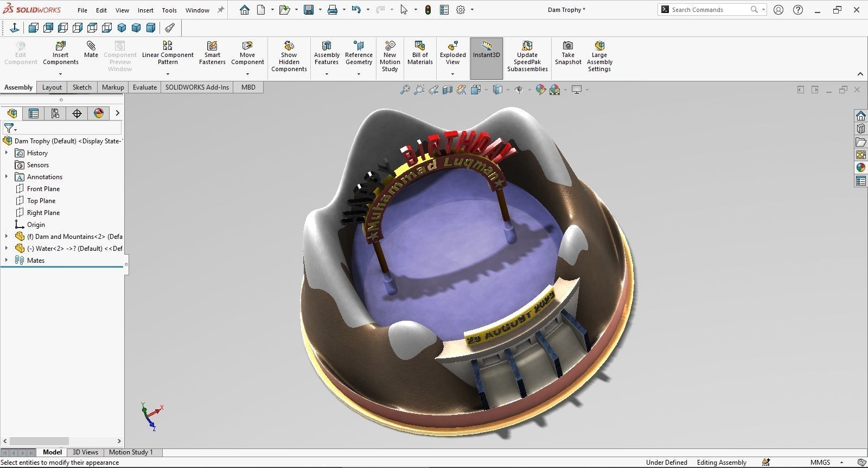Click Linear Component Pattern
The height and width of the screenshot is (468, 868).
(x=168, y=53)
